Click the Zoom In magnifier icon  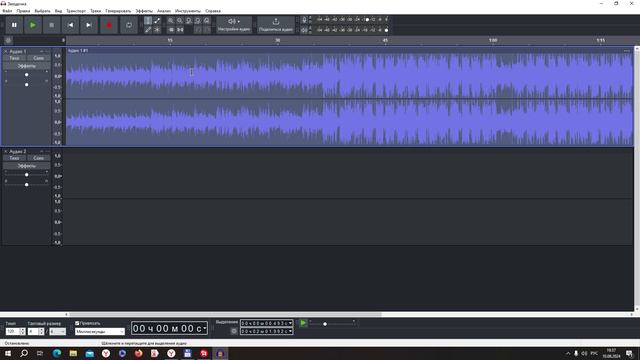pyautogui.click(x=171, y=20)
